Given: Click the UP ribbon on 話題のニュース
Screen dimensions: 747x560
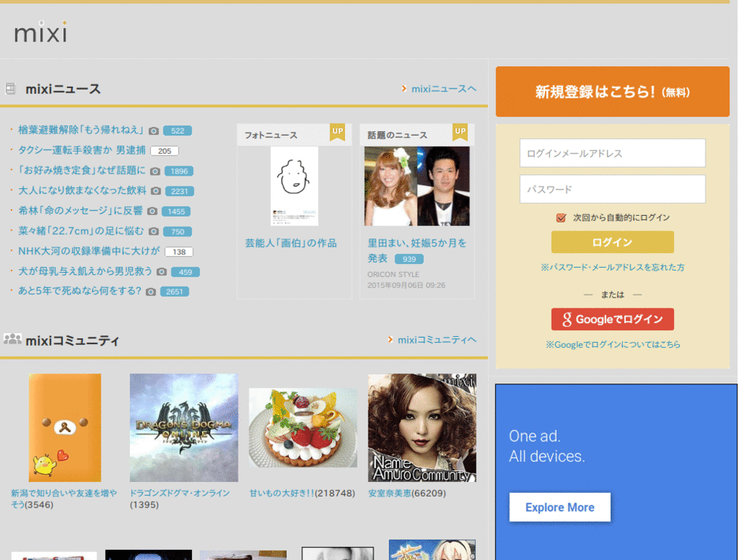Looking at the screenshot, I should click(460, 132).
